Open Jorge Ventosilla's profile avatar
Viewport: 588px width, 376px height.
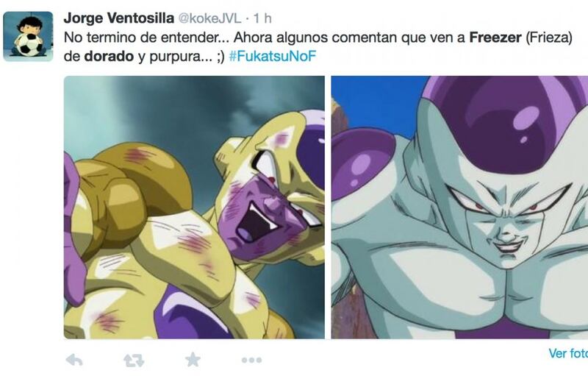pos(28,36)
